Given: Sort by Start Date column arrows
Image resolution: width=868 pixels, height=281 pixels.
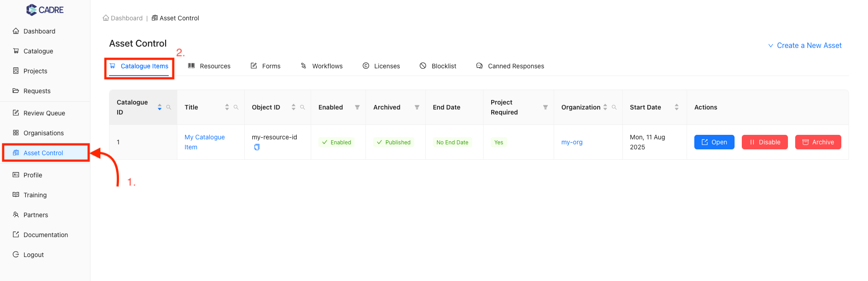Looking at the screenshot, I should (677, 107).
